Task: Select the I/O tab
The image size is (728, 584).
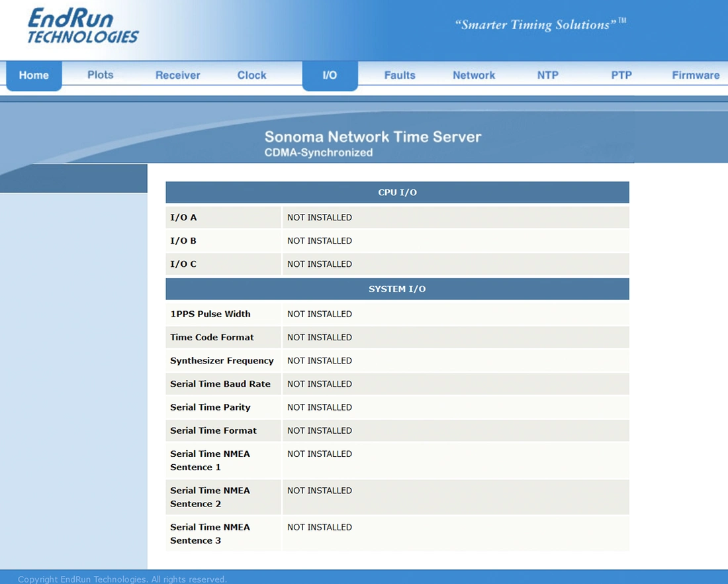Action: point(330,75)
